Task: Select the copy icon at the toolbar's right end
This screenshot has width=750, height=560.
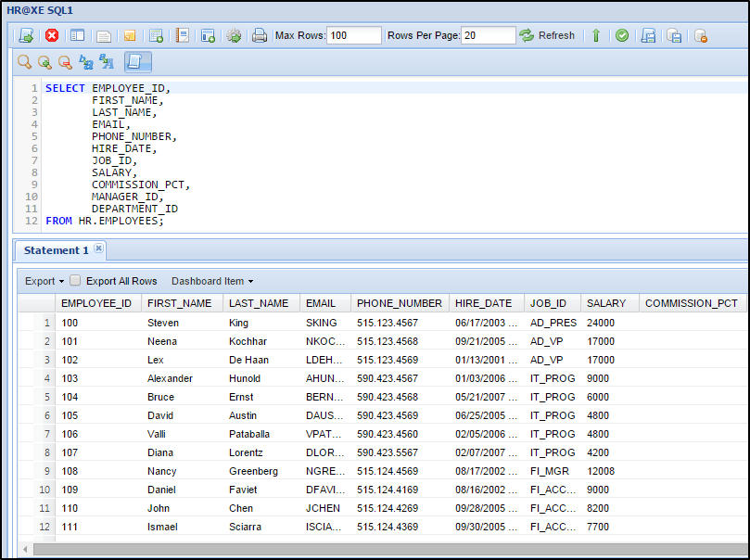Action: click(674, 35)
